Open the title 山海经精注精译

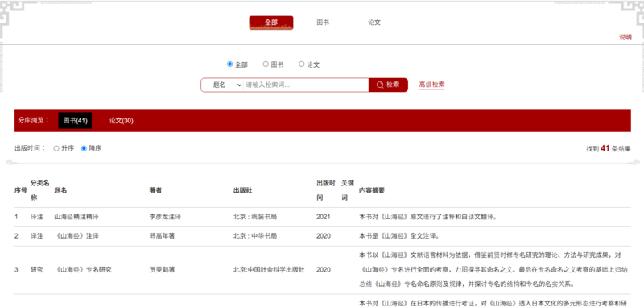(x=76, y=217)
